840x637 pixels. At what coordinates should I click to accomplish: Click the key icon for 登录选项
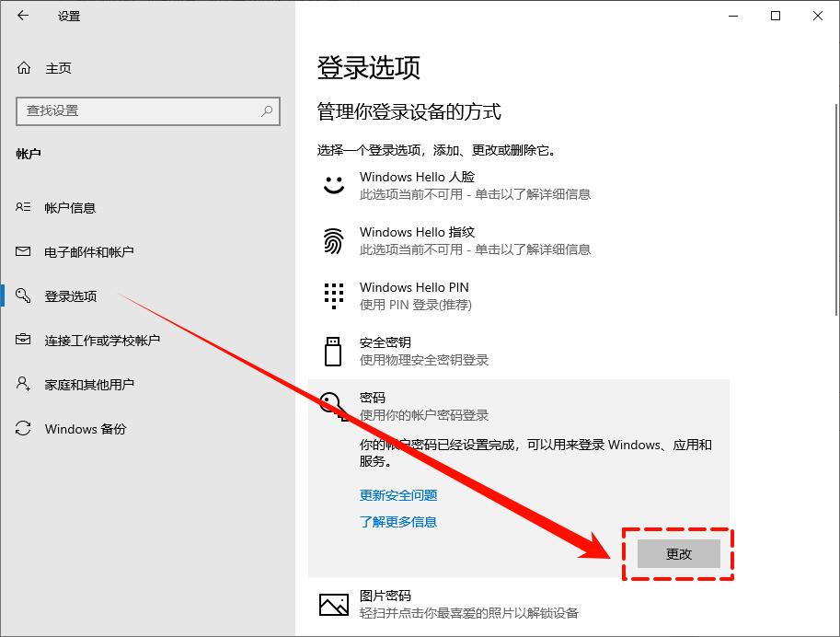pos(23,295)
